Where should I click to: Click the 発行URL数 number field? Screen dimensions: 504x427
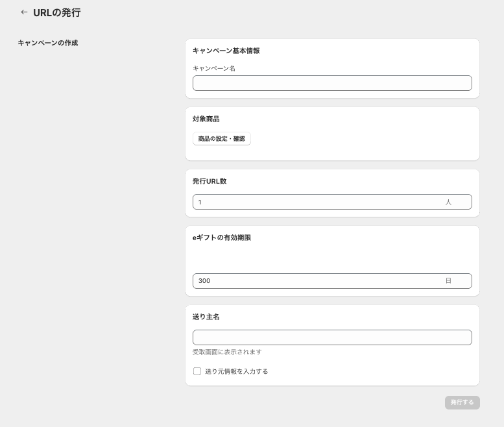click(318, 202)
